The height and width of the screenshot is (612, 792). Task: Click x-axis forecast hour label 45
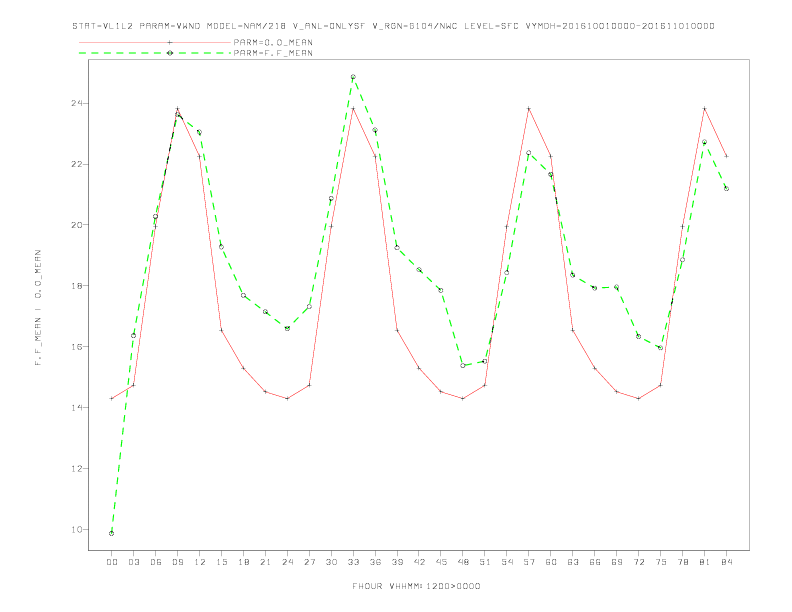(441, 562)
